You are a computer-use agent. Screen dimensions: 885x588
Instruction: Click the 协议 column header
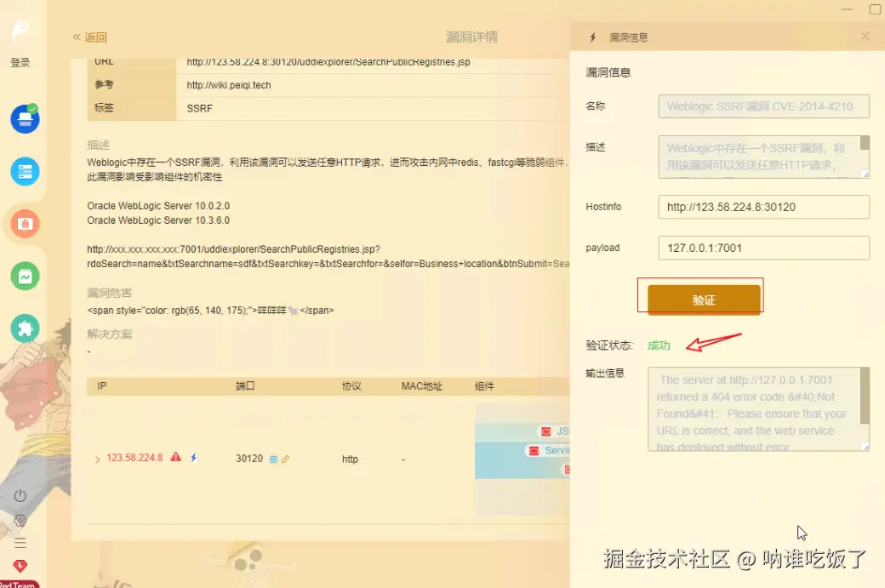click(x=351, y=386)
